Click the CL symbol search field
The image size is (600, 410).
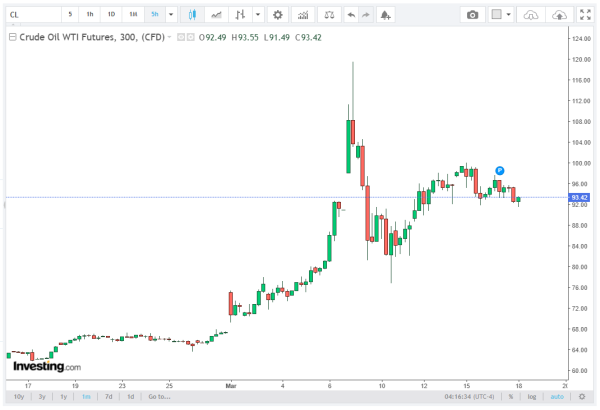[x=30, y=15]
